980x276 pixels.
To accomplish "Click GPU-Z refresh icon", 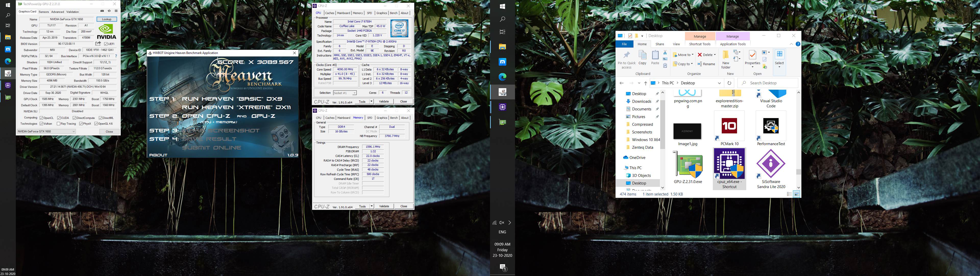I will point(109,11).
